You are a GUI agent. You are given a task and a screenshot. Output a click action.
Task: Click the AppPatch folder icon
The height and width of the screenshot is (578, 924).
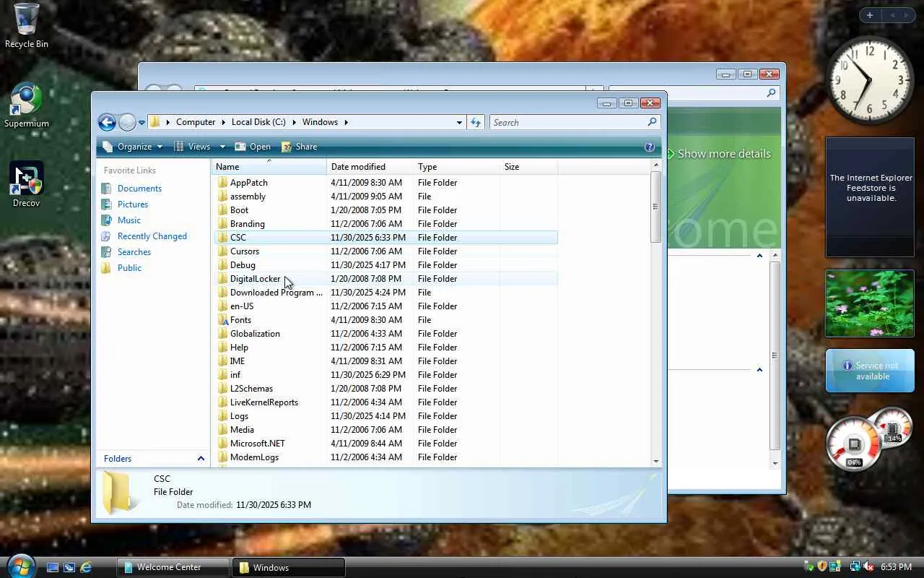click(223, 183)
